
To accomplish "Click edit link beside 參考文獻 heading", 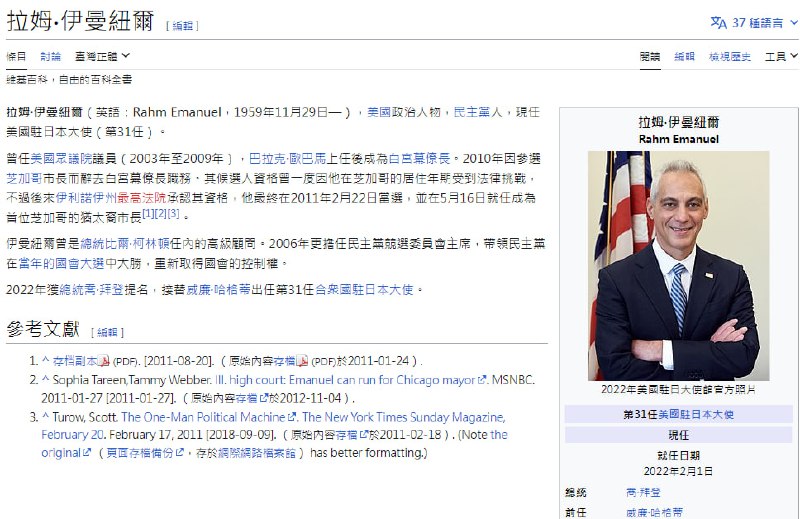I will click(107, 333).
